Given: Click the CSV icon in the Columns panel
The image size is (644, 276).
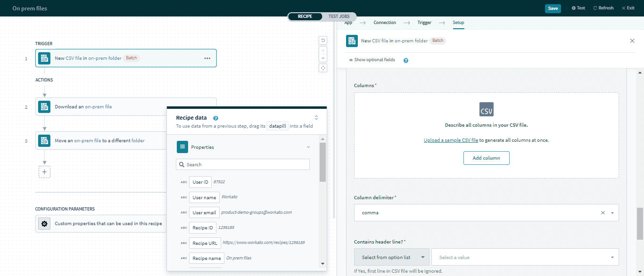Looking at the screenshot, I should coord(486,109).
